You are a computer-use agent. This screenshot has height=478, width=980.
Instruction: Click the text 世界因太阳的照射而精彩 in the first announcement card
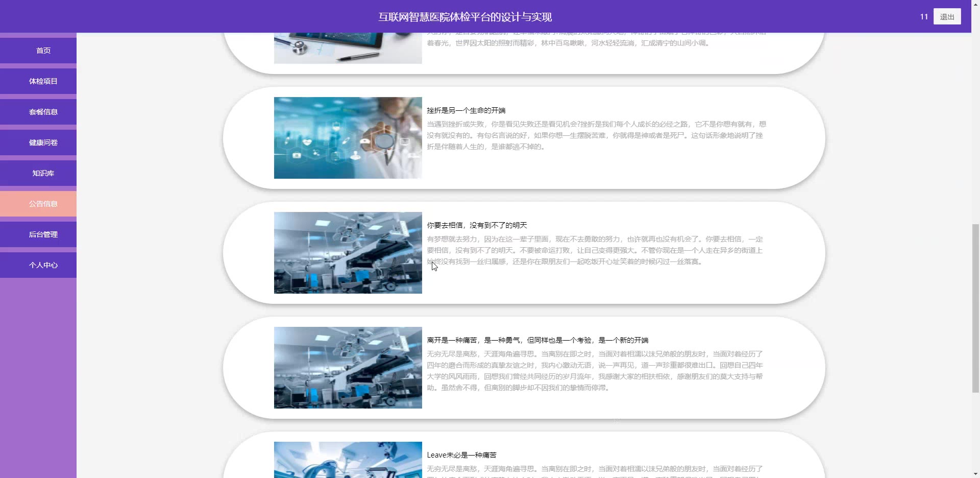coord(495,43)
